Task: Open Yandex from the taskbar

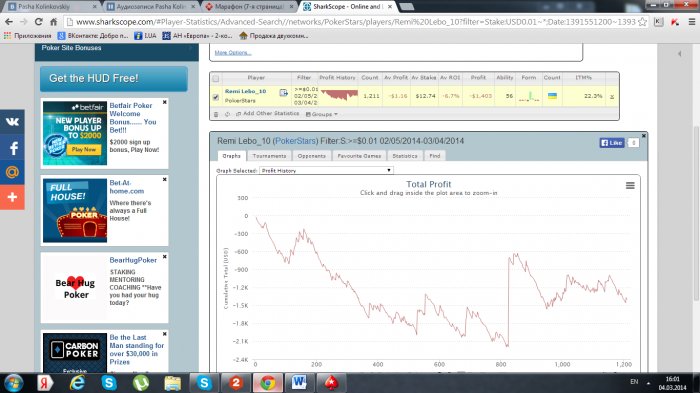Action: [45, 383]
